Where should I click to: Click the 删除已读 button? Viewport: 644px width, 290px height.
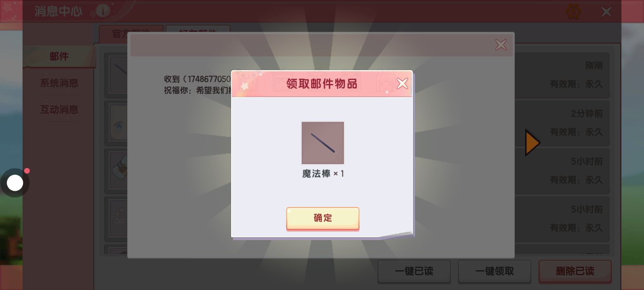(575, 271)
